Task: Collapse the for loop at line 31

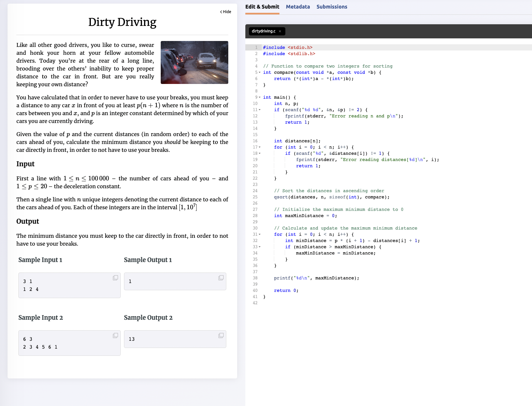Action: (260, 234)
